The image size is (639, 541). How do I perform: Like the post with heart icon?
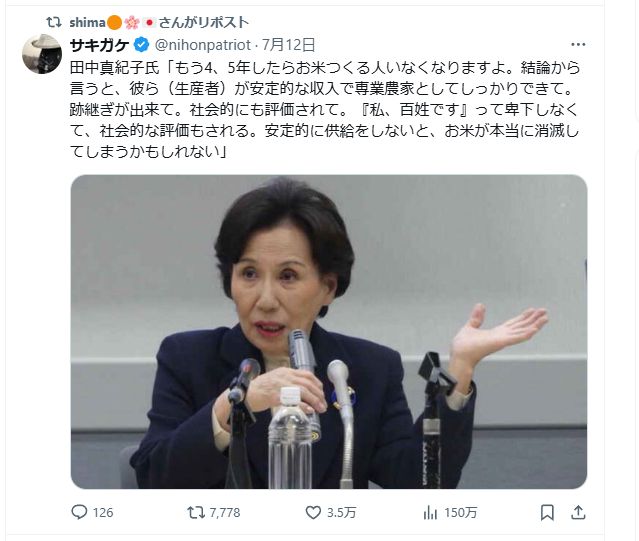click(313, 512)
